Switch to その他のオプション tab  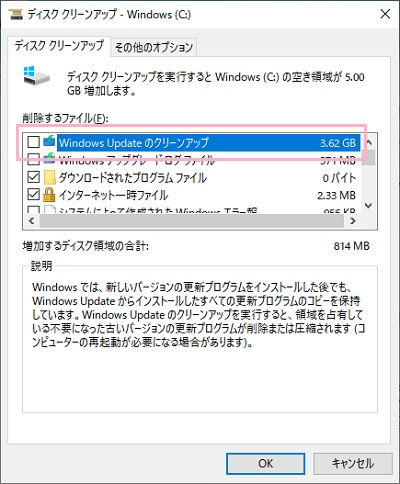coord(154,47)
